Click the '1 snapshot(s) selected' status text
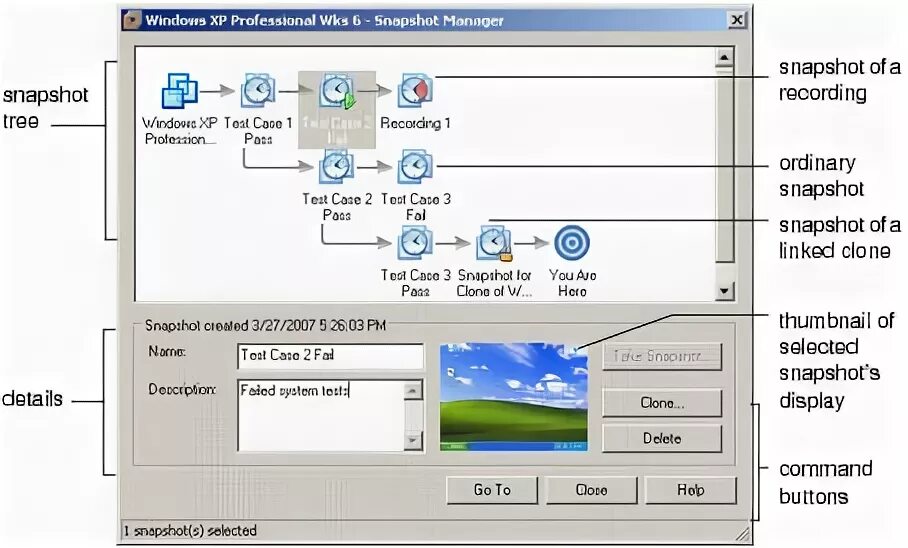The height and width of the screenshot is (548, 908). click(x=190, y=531)
